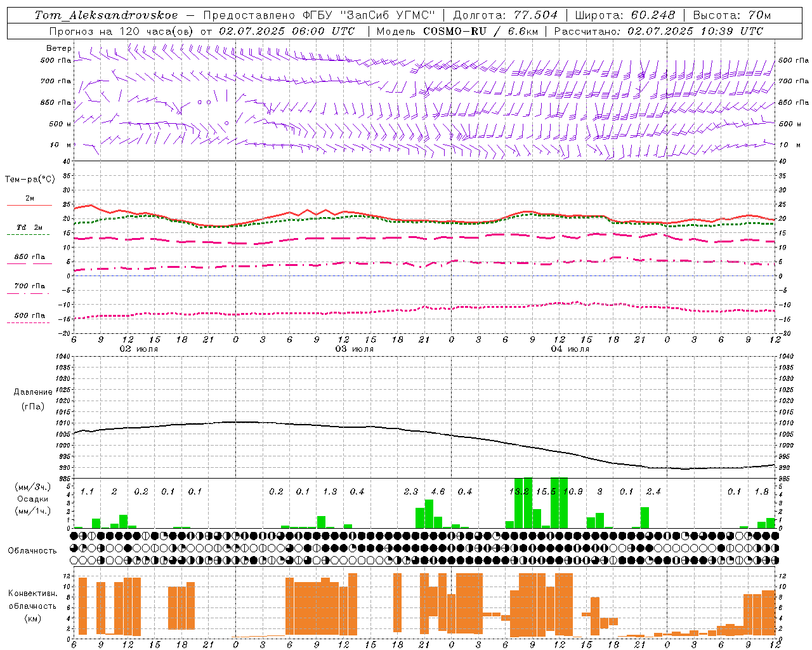Click the '(мм/3ч.)' unit label
Image resolution: width=812 pixels, height=650 pixels.
pyautogui.click(x=32, y=487)
